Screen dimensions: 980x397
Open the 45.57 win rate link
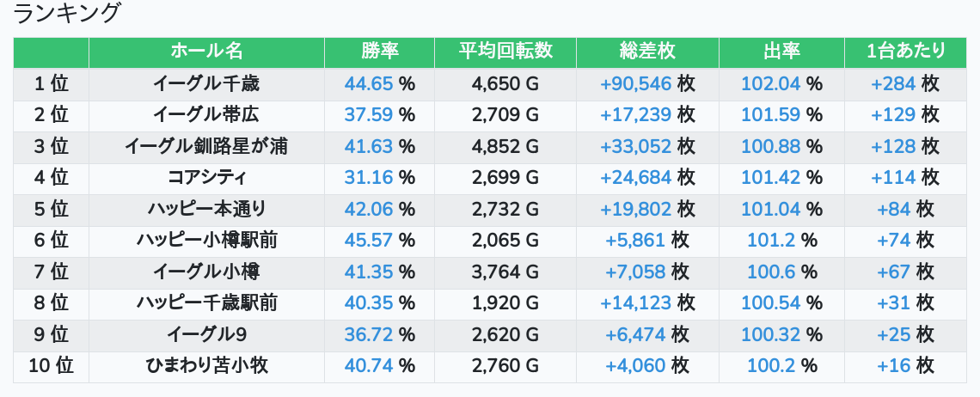368,241
